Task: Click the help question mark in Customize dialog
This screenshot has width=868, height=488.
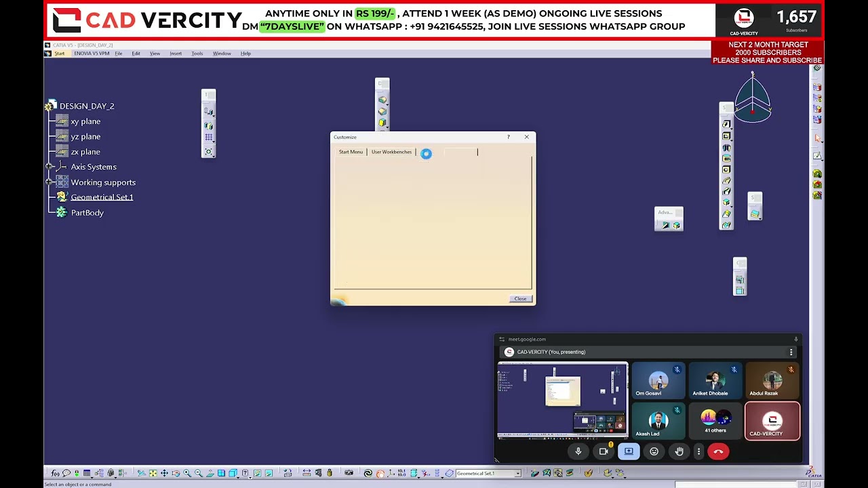Action: 509,137
